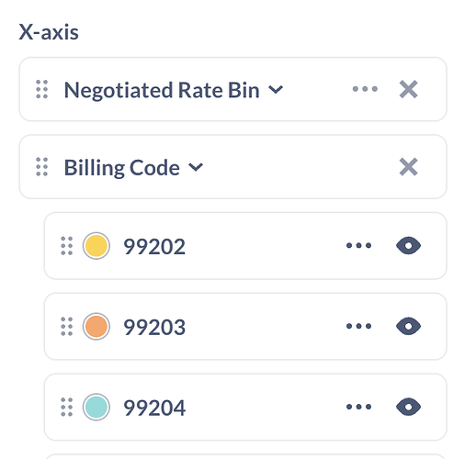Viewport: 476px width, 459px height.
Task: Open the 99204 series options menu
Action: coord(358,407)
